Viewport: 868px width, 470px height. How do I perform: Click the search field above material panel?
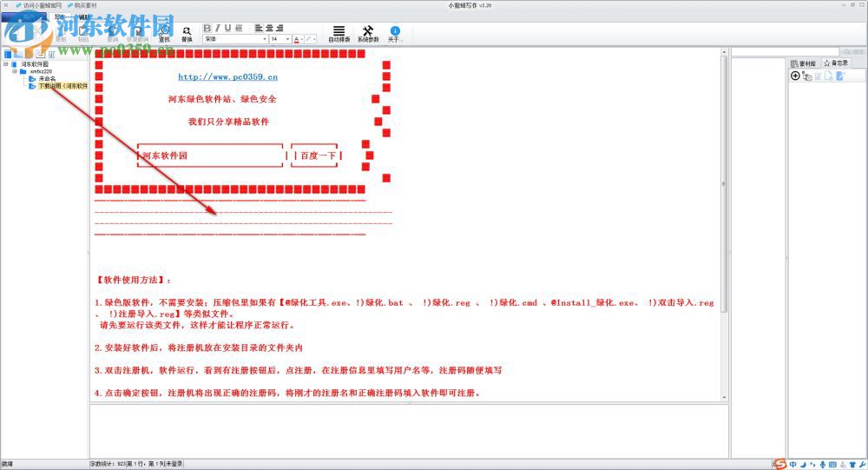tap(785, 51)
